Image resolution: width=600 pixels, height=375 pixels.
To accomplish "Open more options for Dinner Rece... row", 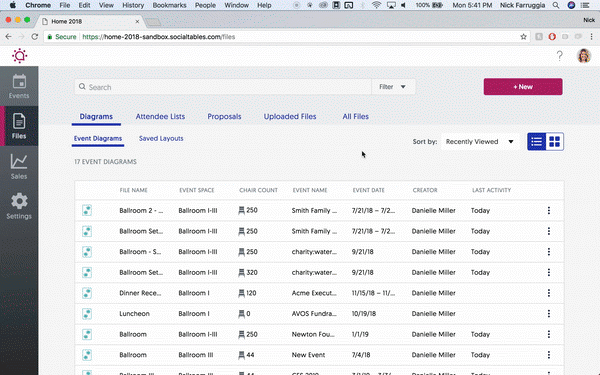I will [x=549, y=293].
